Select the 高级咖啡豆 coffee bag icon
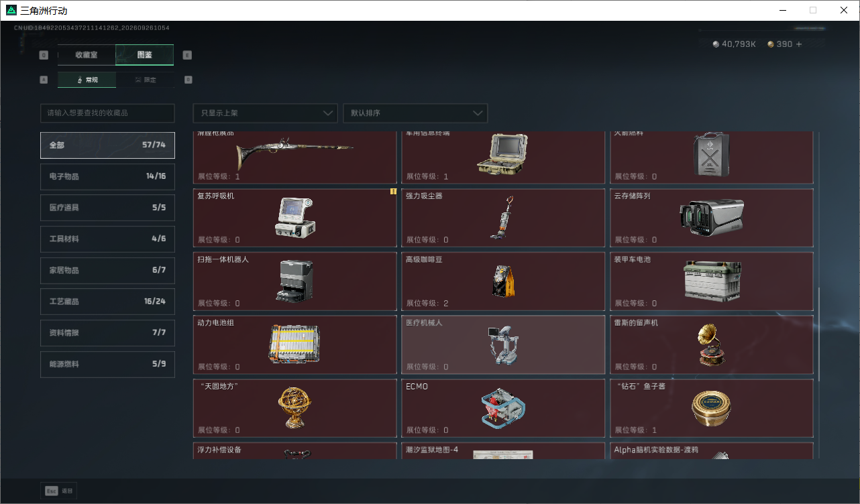 [503, 280]
